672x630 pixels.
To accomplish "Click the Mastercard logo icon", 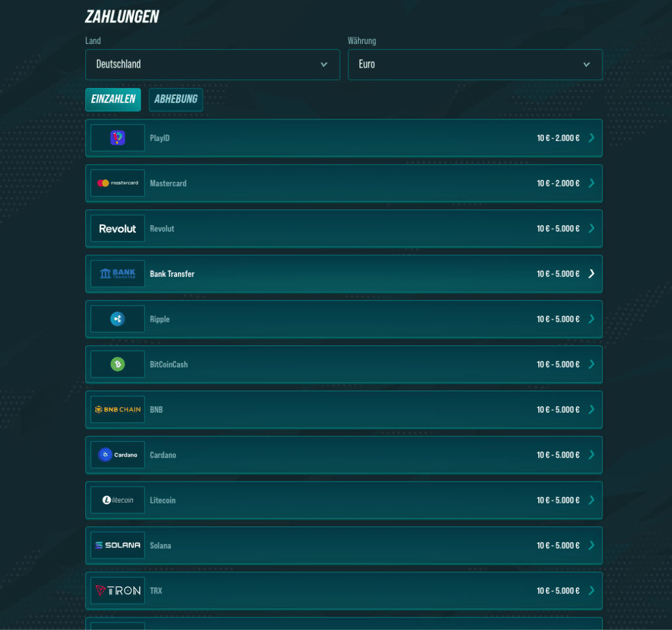I will point(117,183).
